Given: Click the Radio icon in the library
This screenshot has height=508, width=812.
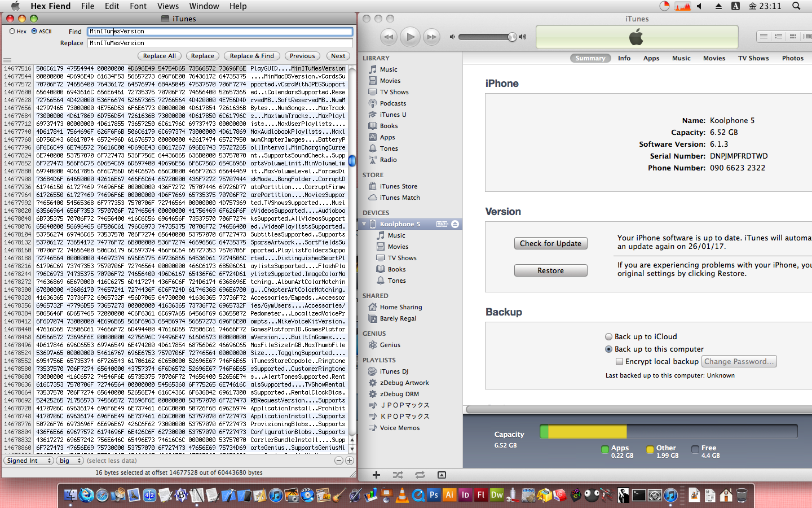Looking at the screenshot, I should point(373,160).
